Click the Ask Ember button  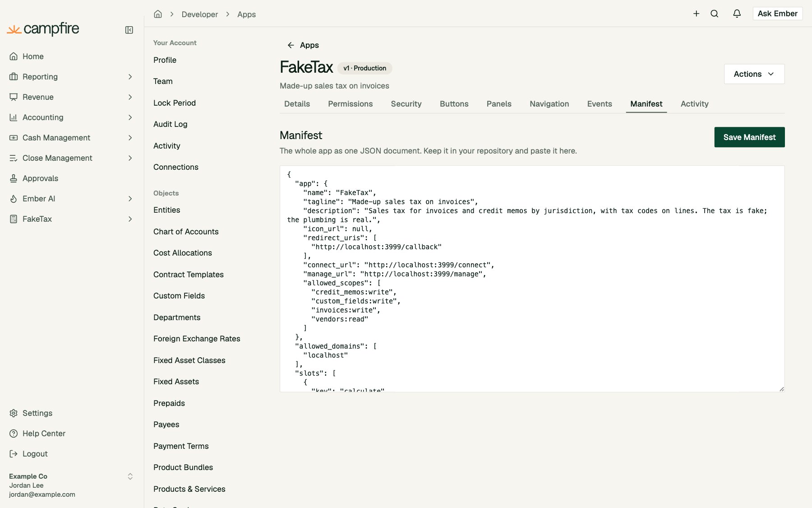777,14
